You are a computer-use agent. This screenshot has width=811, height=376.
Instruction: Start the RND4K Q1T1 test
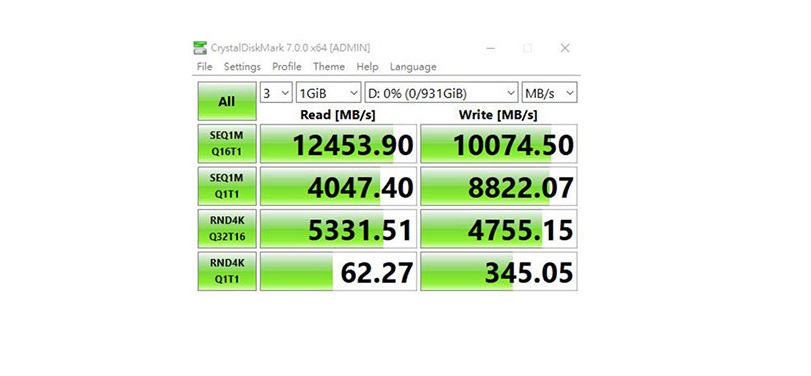(x=227, y=271)
